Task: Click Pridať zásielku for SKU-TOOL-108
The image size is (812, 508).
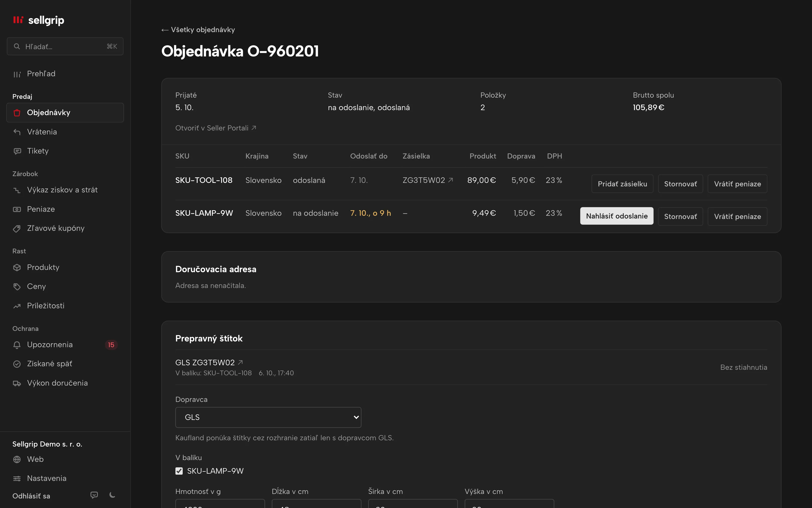Action: (x=623, y=184)
